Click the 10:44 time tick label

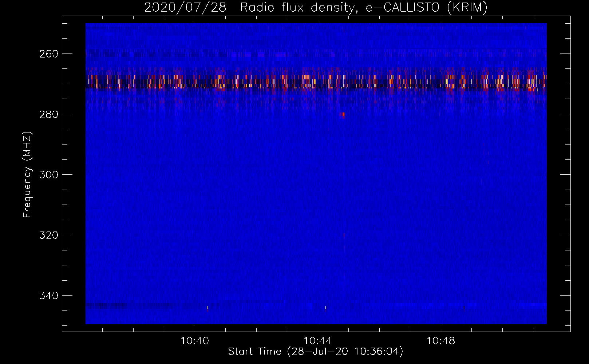point(318,341)
